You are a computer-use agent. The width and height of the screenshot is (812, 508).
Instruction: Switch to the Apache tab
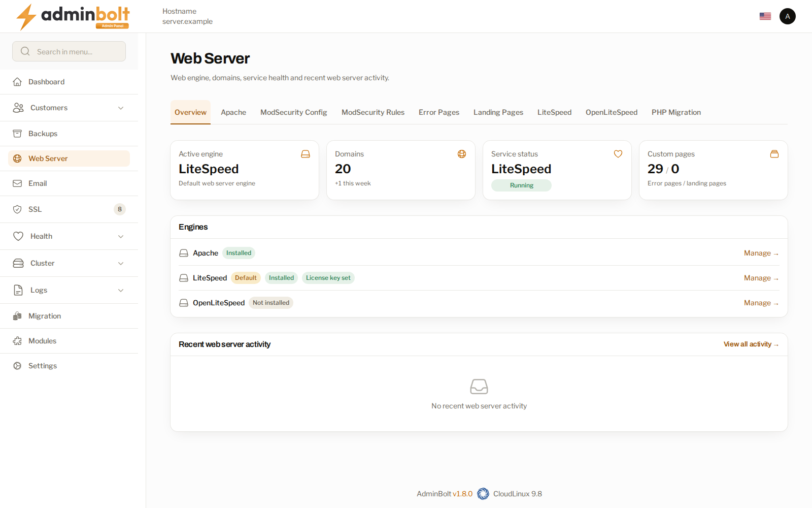(x=233, y=112)
